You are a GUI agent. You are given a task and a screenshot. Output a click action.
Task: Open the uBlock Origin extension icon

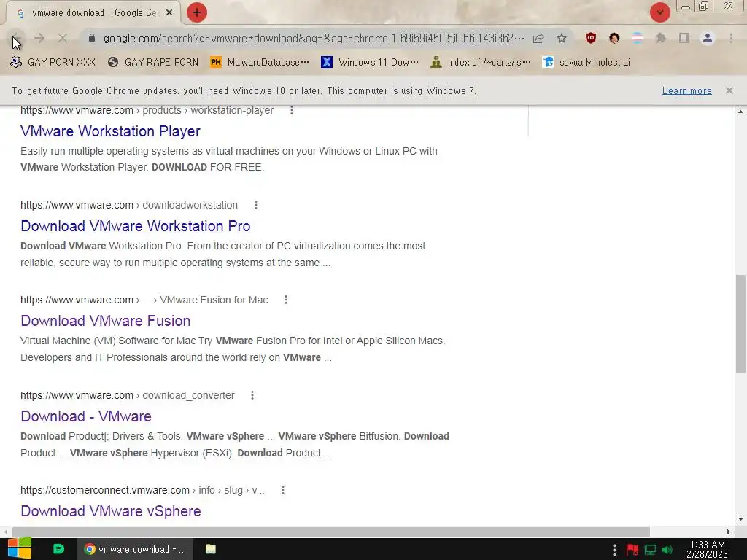[x=591, y=38]
